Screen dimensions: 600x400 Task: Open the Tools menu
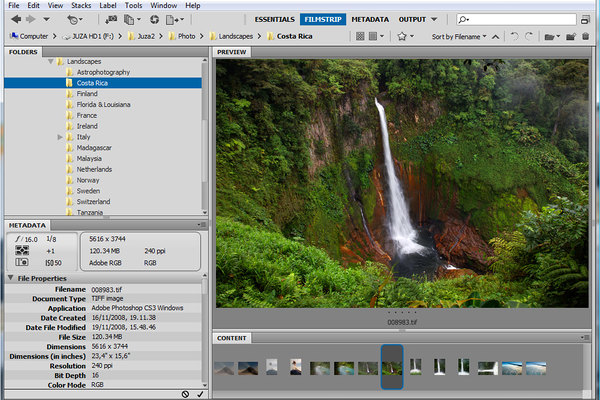pyautogui.click(x=133, y=5)
